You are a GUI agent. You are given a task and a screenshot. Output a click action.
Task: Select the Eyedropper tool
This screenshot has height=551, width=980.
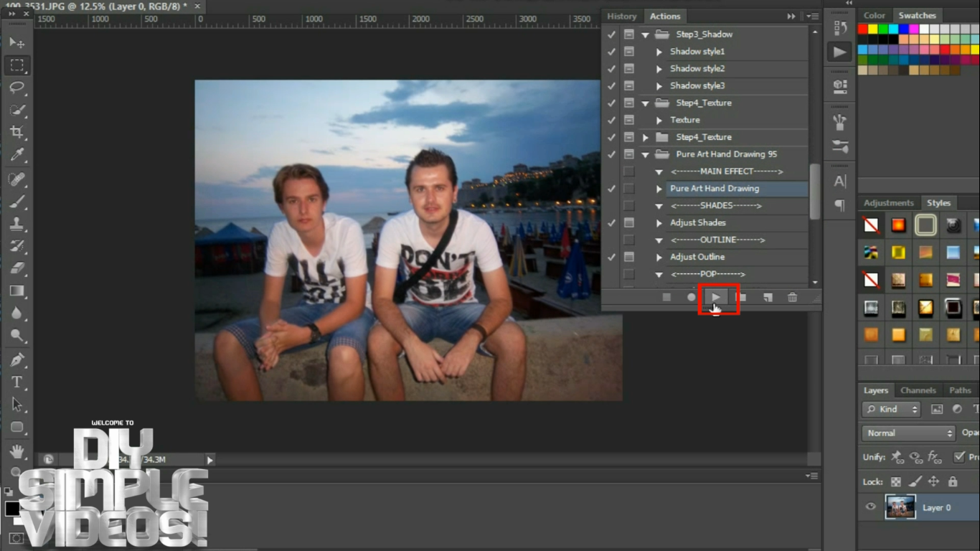[x=17, y=154]
